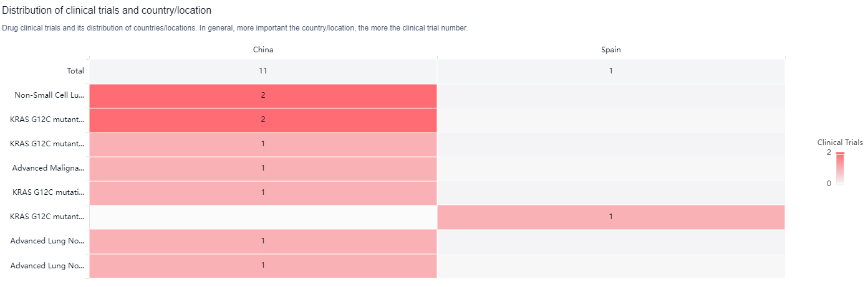The width and height of the screenshot is (868, 287).
Task: Select the Total row label
Action: tap(75, 71)
